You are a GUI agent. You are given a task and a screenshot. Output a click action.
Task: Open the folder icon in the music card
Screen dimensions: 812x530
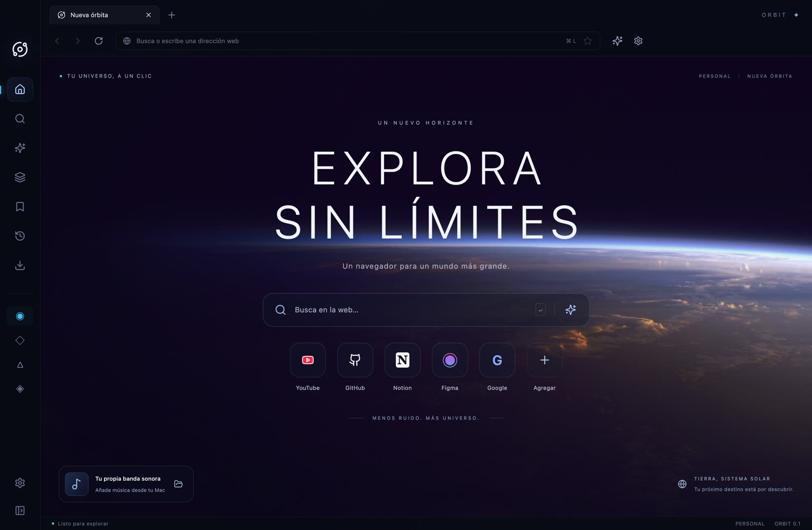[x=179, y=484]
